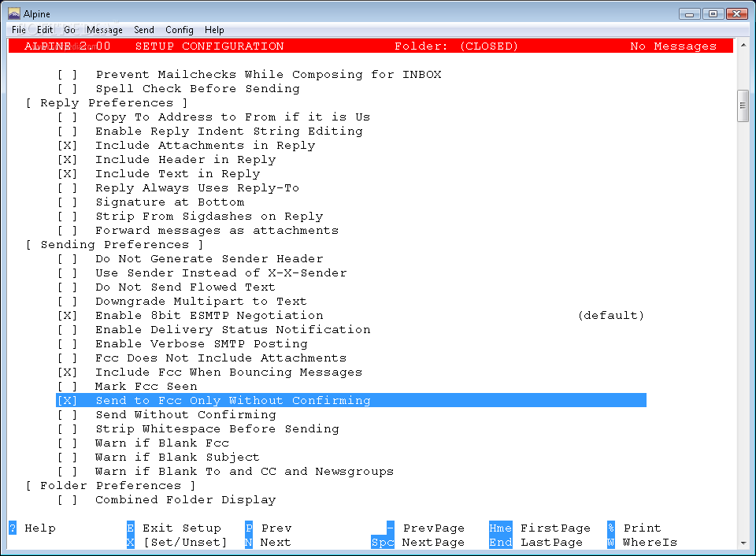Image resolution: width=756 pixels, height=556 pixels.
Task: Open the Message menu
Action: pyautogui.click(x=105, y=30)
